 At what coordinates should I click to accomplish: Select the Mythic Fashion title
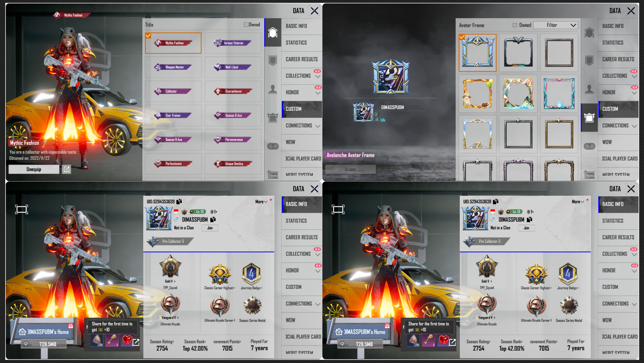[x=173, y=43]
